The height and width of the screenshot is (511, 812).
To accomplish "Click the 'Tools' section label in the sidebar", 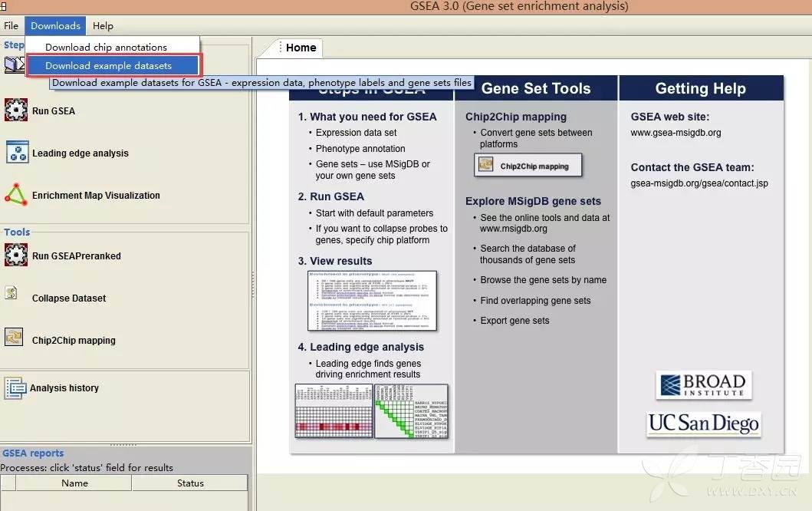I will (17, 232).
